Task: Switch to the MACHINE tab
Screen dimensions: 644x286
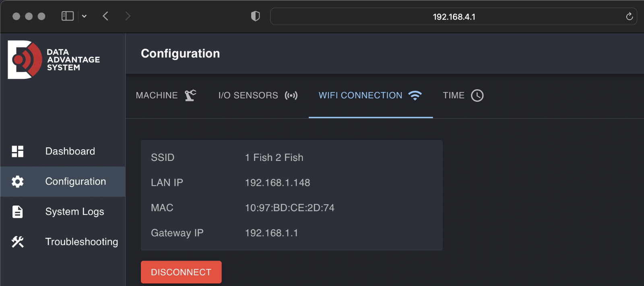Action: point(166,96)
